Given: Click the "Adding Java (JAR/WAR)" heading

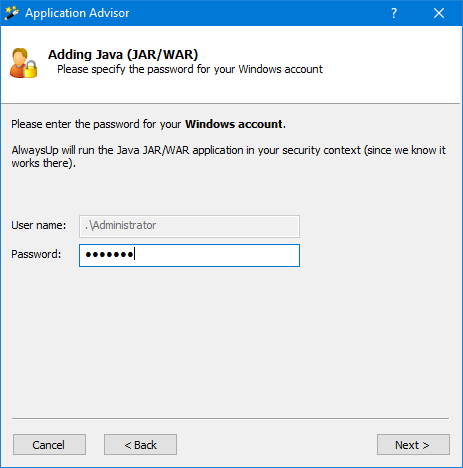Looking at the screenshot, I should click(123, 54).
